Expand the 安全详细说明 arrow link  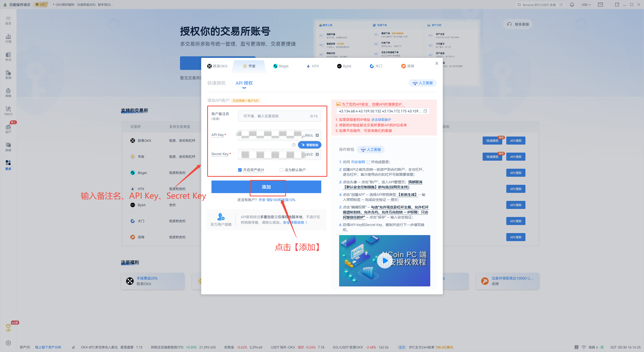pyautogui.click(x=295, y=223)
